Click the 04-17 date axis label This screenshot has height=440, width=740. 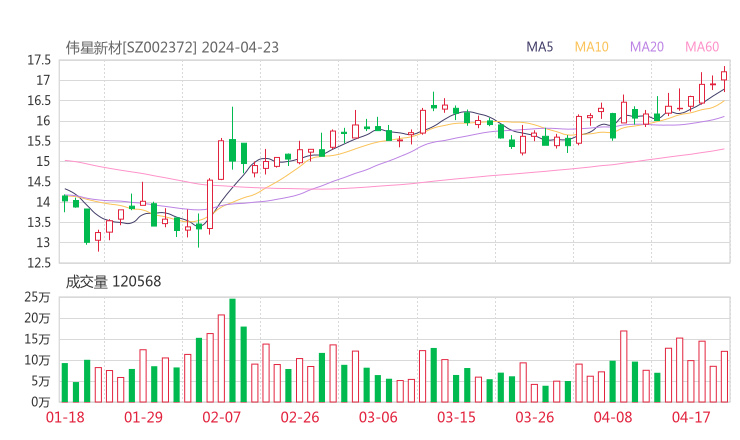tap(691, 417)
